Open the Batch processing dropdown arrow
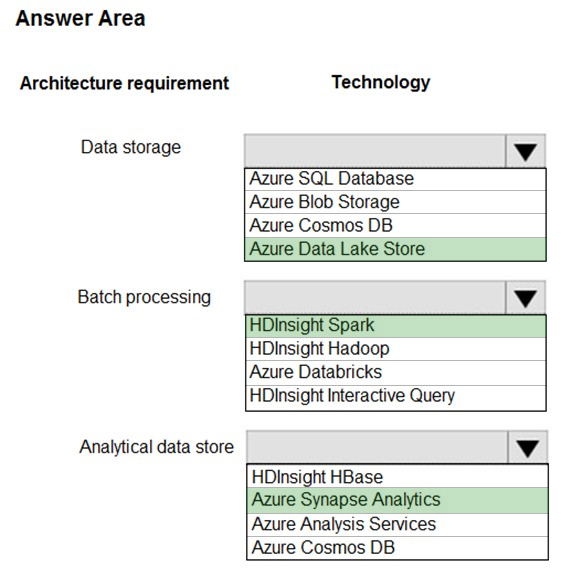The image size is (561, 575). click(x=525, y=298)
